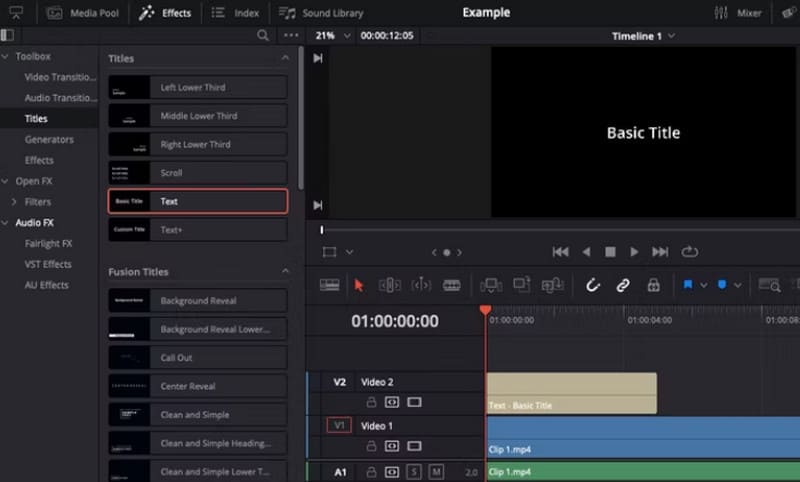Select the arrow Selection Mode tool
This screenshot has height=482, width=800.
pyautogui.click(x=360, y=285)
